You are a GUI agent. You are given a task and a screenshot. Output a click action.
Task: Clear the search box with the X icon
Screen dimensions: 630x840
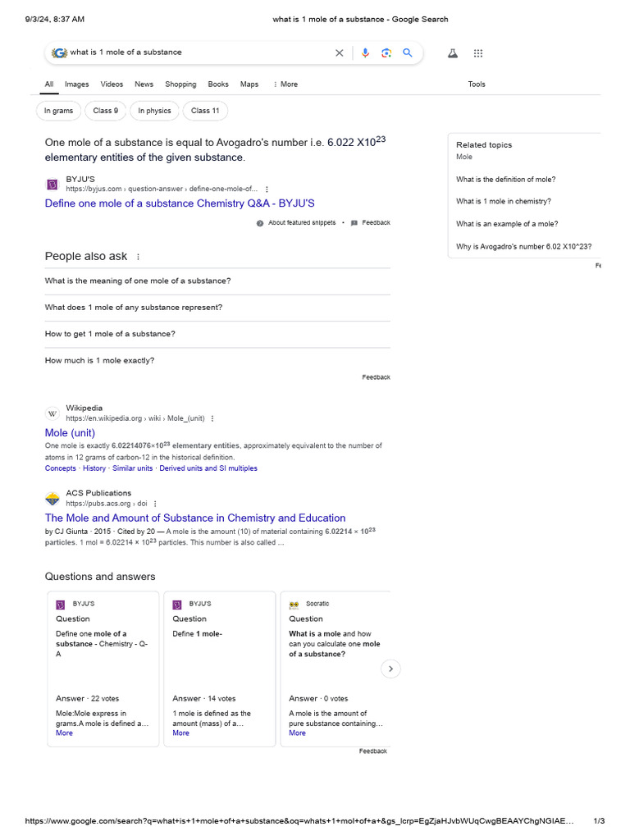340,52
